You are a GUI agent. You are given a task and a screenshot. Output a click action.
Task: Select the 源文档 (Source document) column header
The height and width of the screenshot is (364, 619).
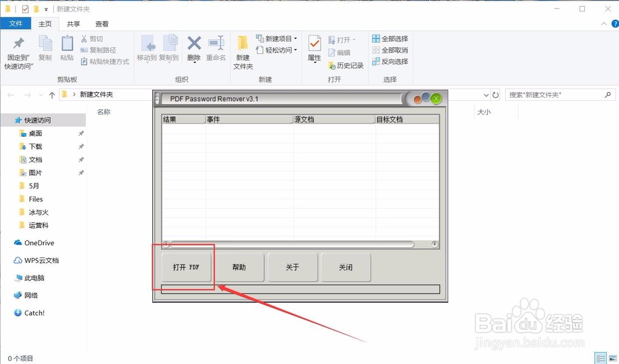coord(334,119)
